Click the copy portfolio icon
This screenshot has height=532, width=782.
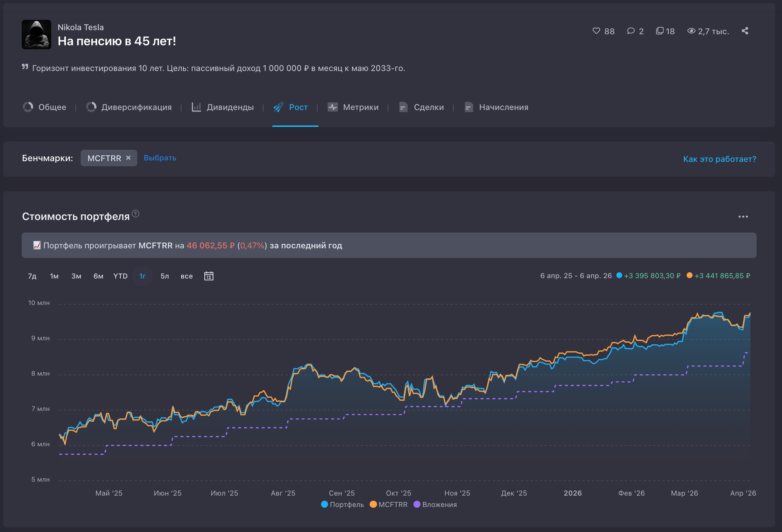659,31
